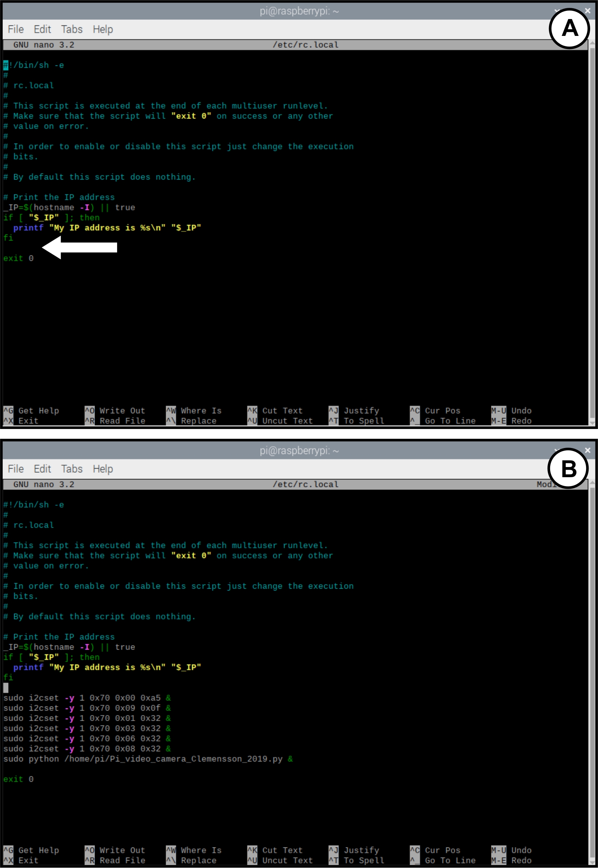This screenshot has height=868, width=598.
Task: Close the bottom terminal window
Action: click(588, 450)
